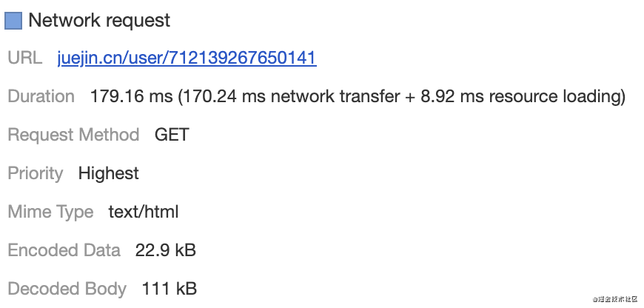Image resolution: width=644 pixels, height=308 pixels.
Task: Select the 111 kB decoded body value
Action: click(x=169, y=289)
